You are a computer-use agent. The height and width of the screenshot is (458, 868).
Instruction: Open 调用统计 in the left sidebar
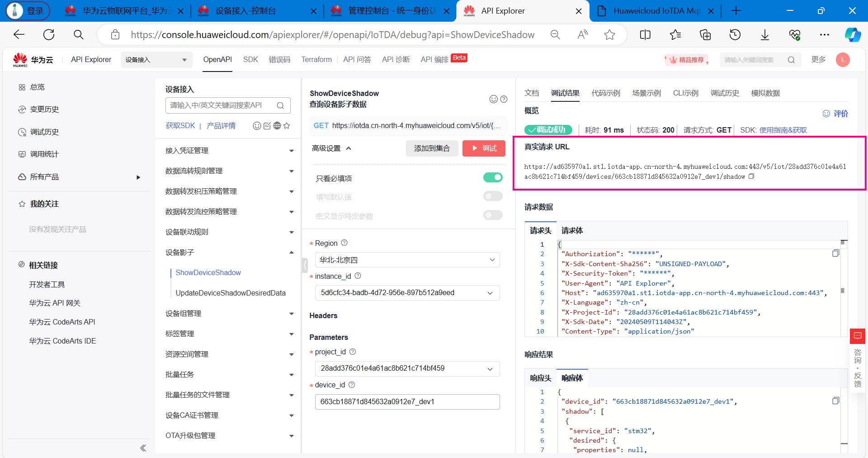[44, 154]
